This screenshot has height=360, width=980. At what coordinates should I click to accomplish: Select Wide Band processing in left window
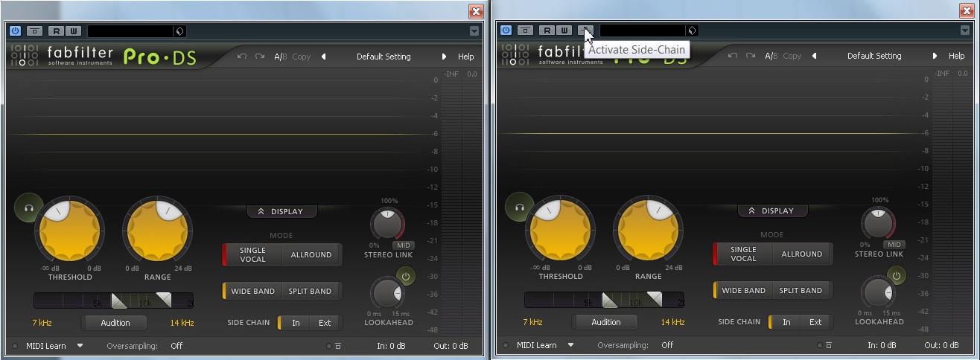(252, 291)
